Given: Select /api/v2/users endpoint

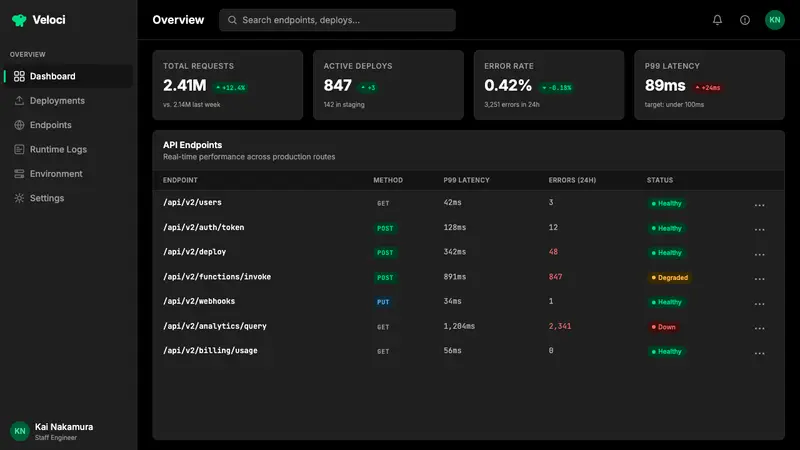Looking at the screenshot, I should (x=192, y=203).
